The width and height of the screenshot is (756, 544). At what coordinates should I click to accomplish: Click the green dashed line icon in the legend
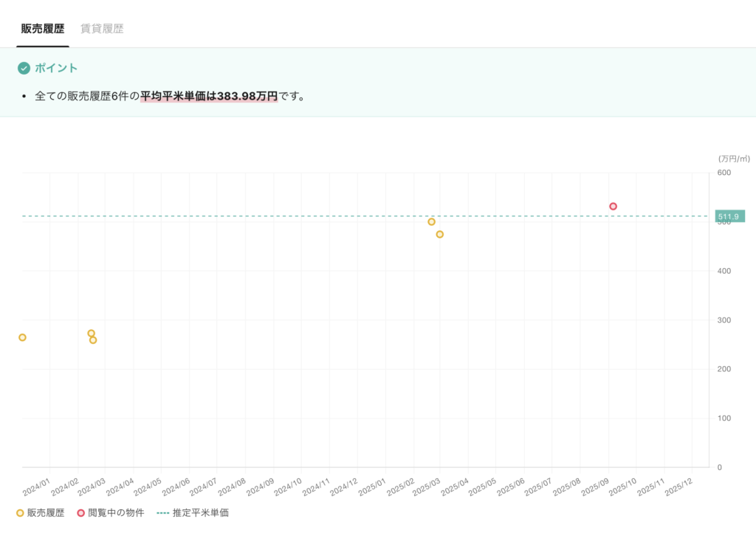coord(162,512)
